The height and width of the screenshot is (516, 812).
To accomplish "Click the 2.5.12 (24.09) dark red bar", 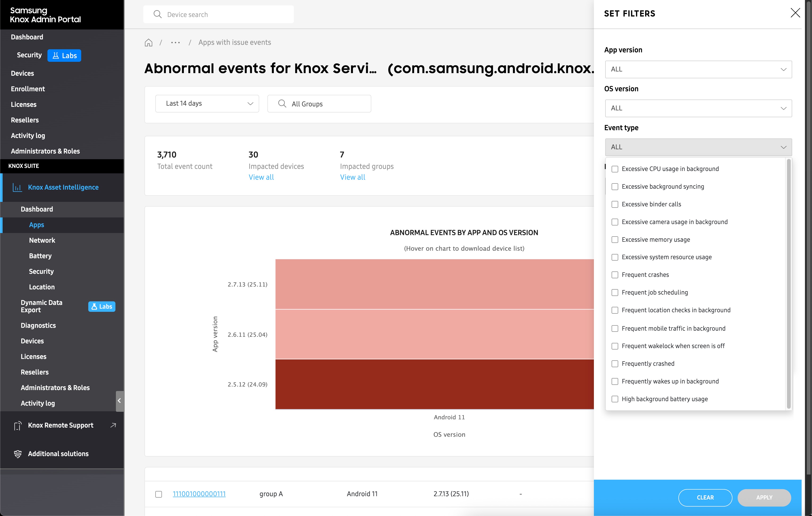I will tap(434, 384).
